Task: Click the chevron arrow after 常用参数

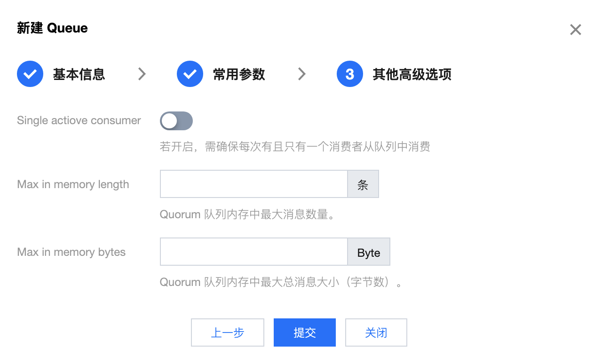Action: pyautogui.click(x=302, y=74)
